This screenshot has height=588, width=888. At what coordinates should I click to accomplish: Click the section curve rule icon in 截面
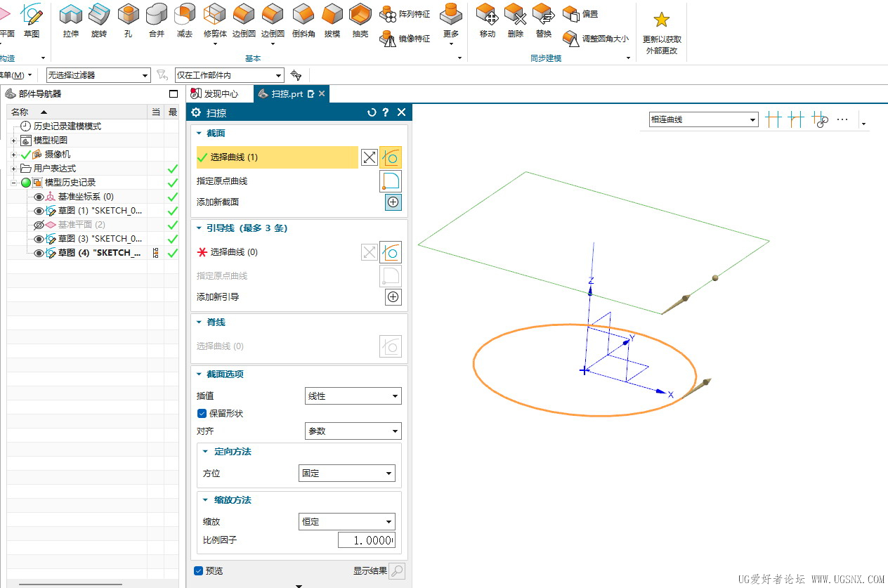(391, 157)
